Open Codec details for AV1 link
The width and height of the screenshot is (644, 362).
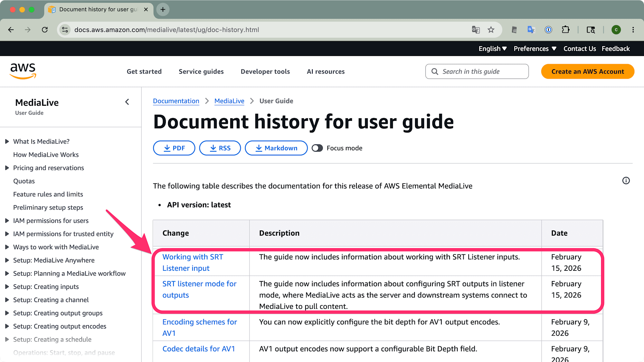tap(199, 349)
